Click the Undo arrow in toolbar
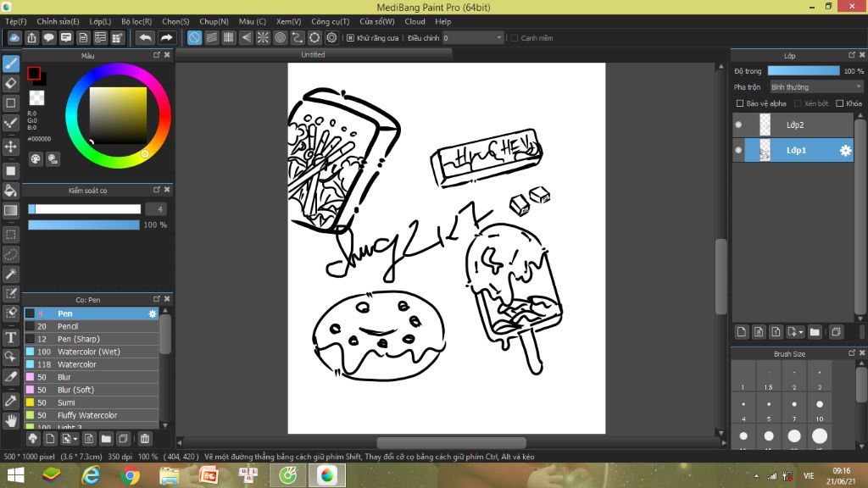Screen dimensions: 868x488 [145, 37]
